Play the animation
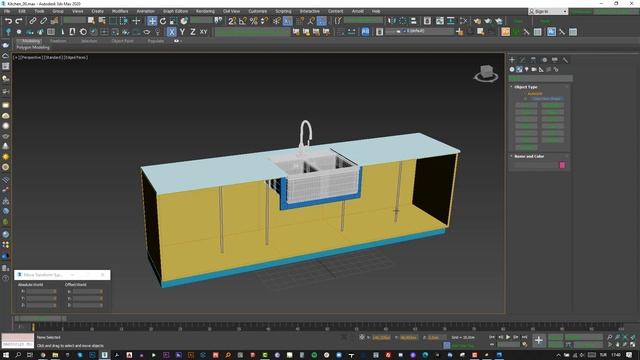Screen dimensions: 640x360 click(508, 337)
